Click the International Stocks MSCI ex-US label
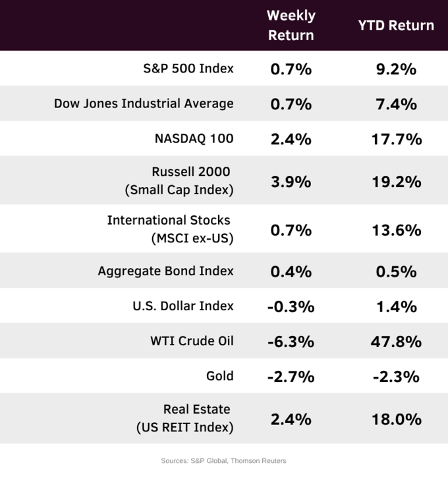Viewport: 448px width, 494px height. (170, 229)
